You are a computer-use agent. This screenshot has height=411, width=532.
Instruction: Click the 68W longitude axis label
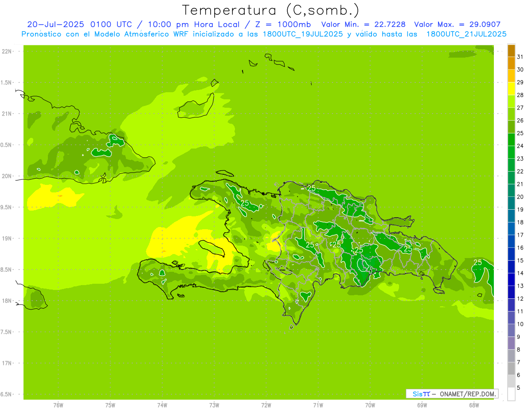point(474,405)
